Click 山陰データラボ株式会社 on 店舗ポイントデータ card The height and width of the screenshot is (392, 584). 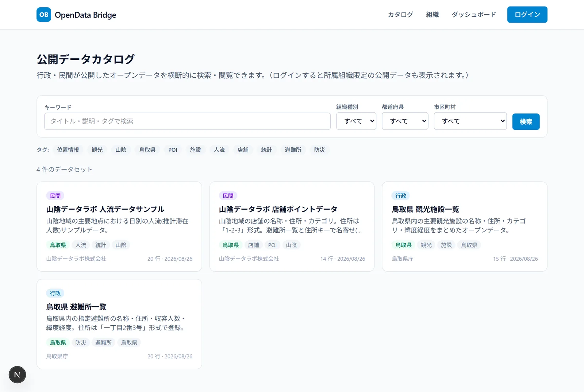pos(249,259)
